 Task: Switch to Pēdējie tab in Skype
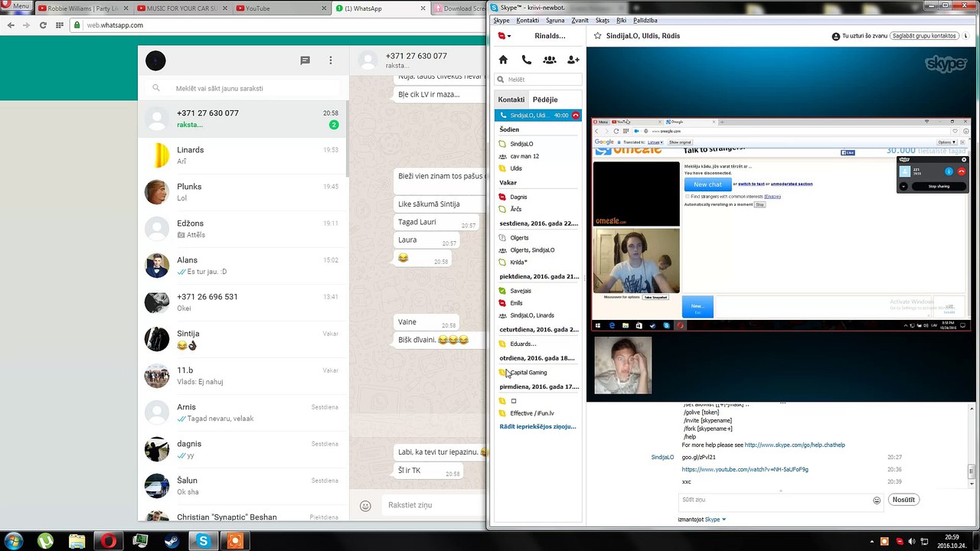545,99
